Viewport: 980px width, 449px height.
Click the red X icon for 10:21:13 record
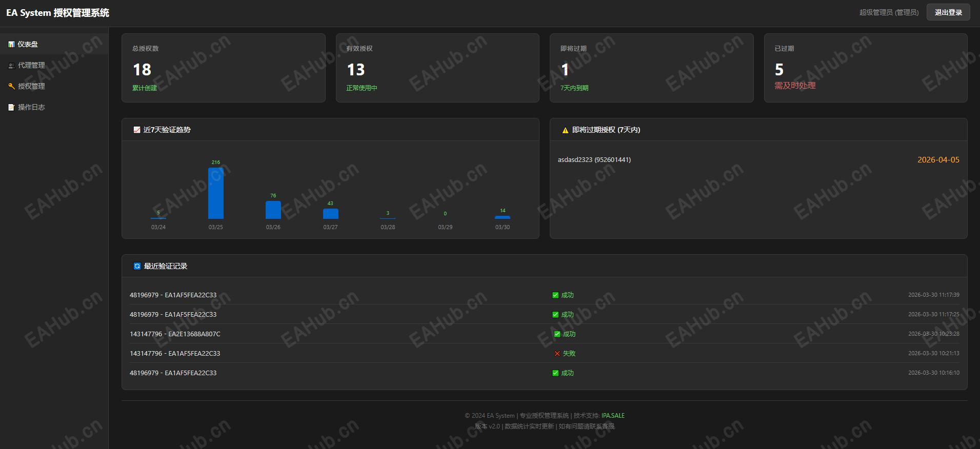tap(557, 354)
